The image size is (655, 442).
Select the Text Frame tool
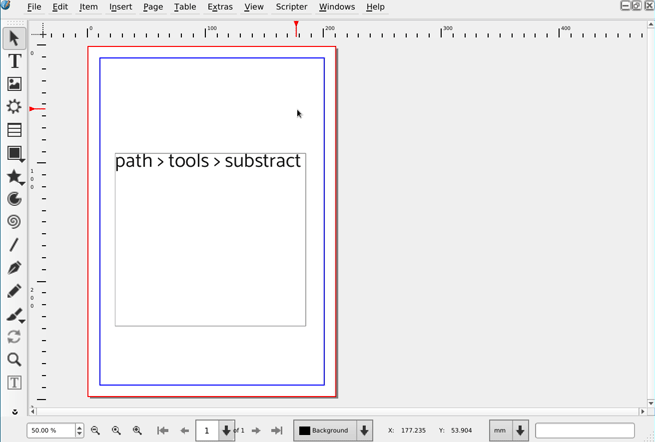point(14,61)
